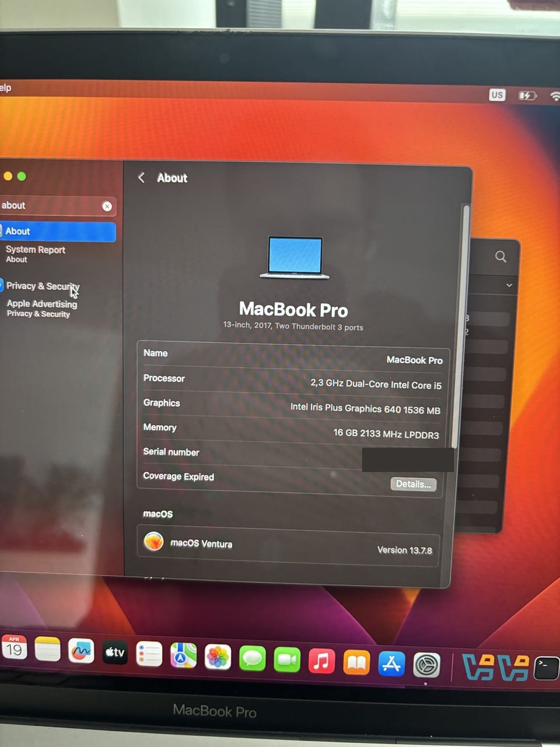This screenshot has width=560, height=747.
Task: Open Terminal app in the Dock
Action: [547, 668]
